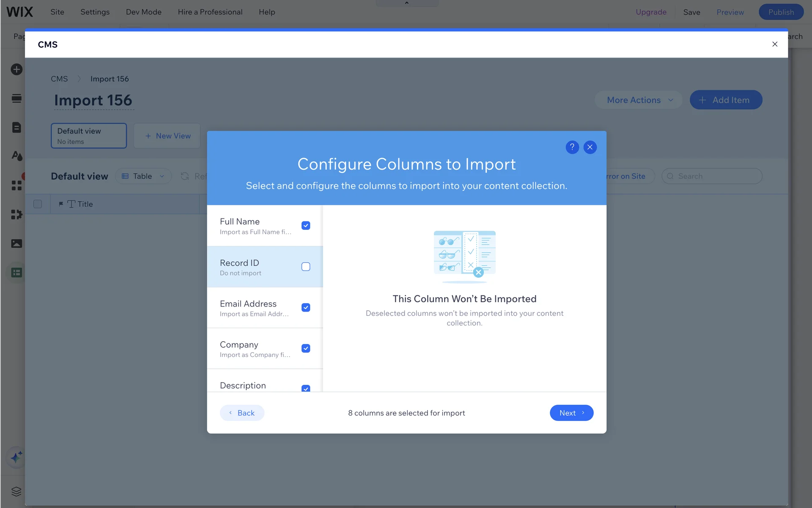Click the AI sparkle assistant icon
This screenshot has height=508, width=812.
[16, 457]
